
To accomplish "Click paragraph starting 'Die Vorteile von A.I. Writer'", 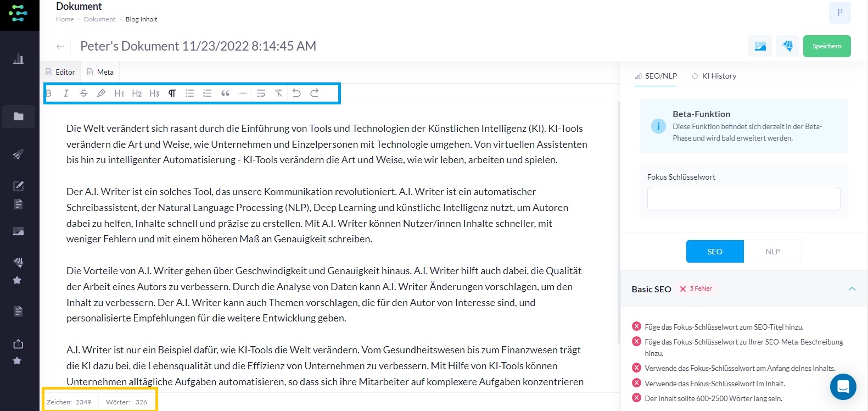I will (x=324, y=294).
